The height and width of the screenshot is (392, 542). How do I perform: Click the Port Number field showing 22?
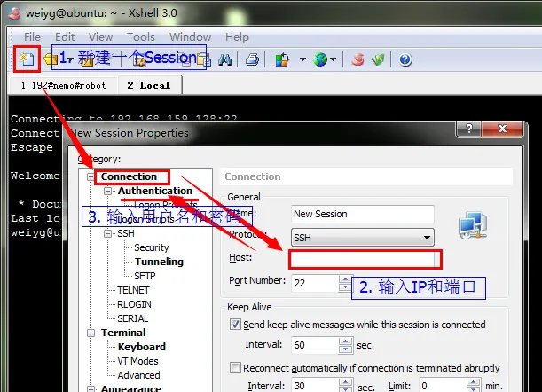pos(315,283)
